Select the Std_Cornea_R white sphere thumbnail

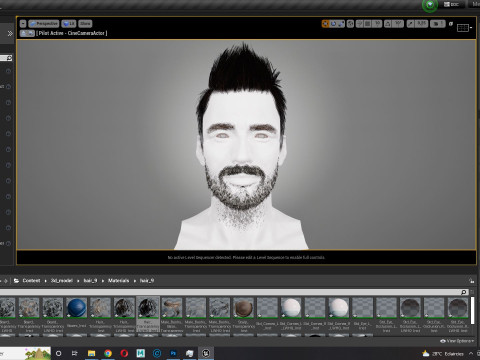click(339, 308)
